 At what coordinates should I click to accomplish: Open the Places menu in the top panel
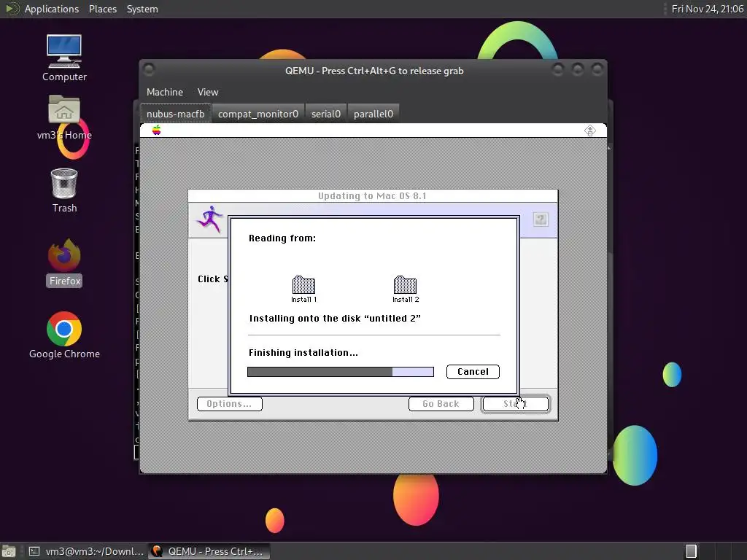click(x=102, y=9)
